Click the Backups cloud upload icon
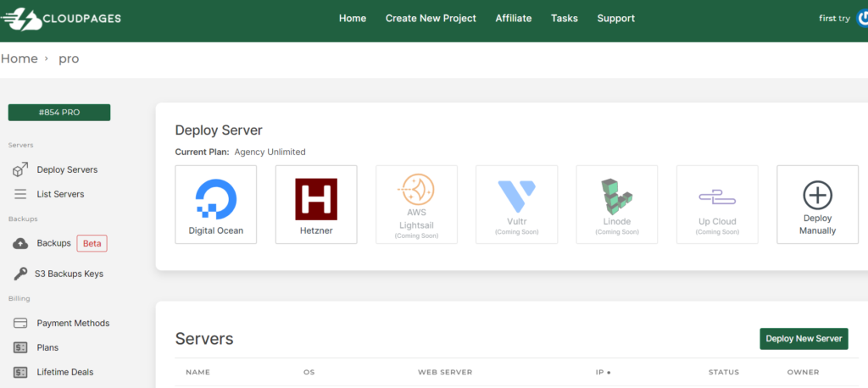 point(20,243)
